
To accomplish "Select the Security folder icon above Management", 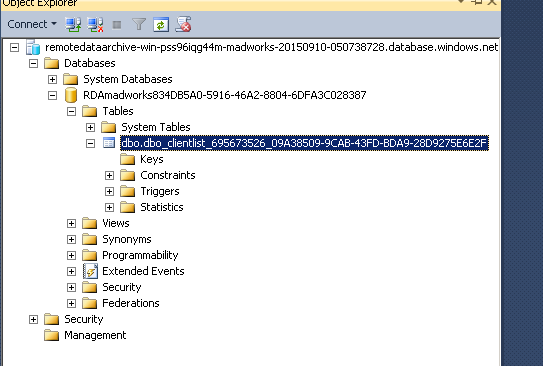I will 52,320.
